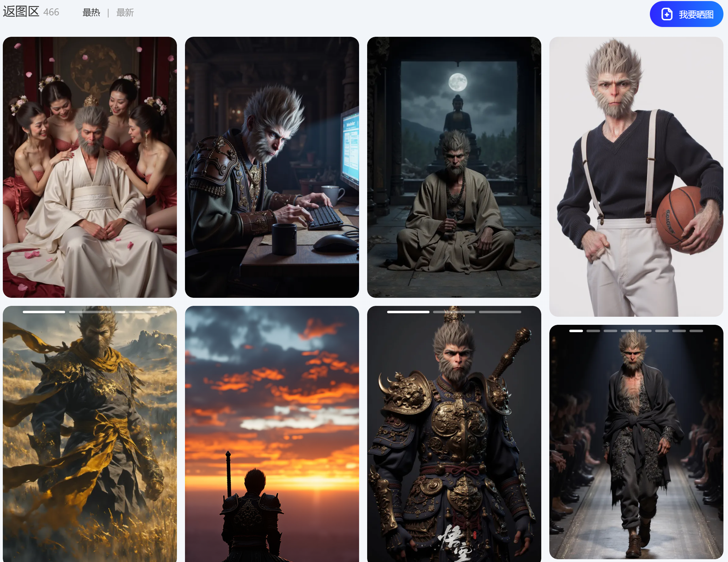This screenshot has width=728, height=562.
Task: Open the monkey with women in red image
Action: pyautogui.click(x=90, y=167)
